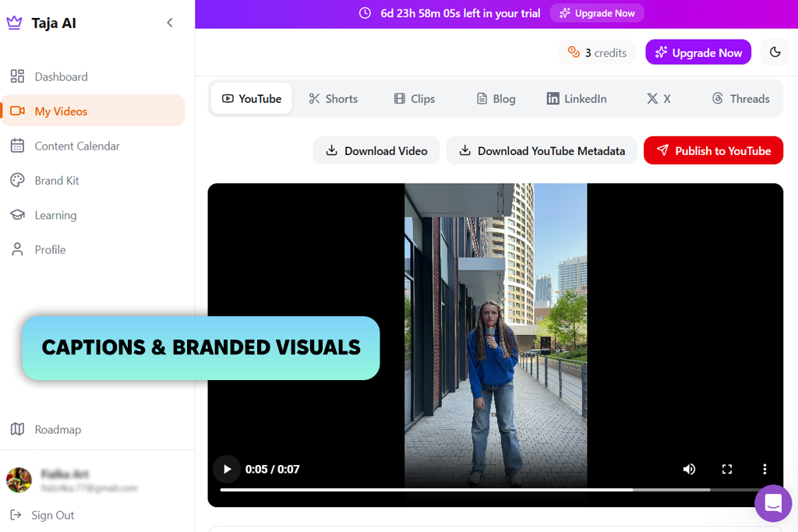Enter fullscreen video mode
Screen dimensions: 798x532
(x=727, y=469)
